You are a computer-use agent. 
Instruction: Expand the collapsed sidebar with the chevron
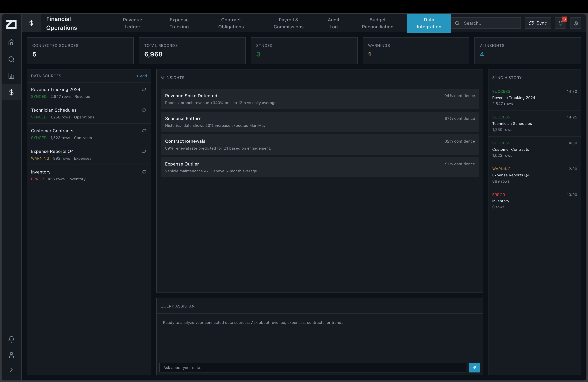coord(11,369)
